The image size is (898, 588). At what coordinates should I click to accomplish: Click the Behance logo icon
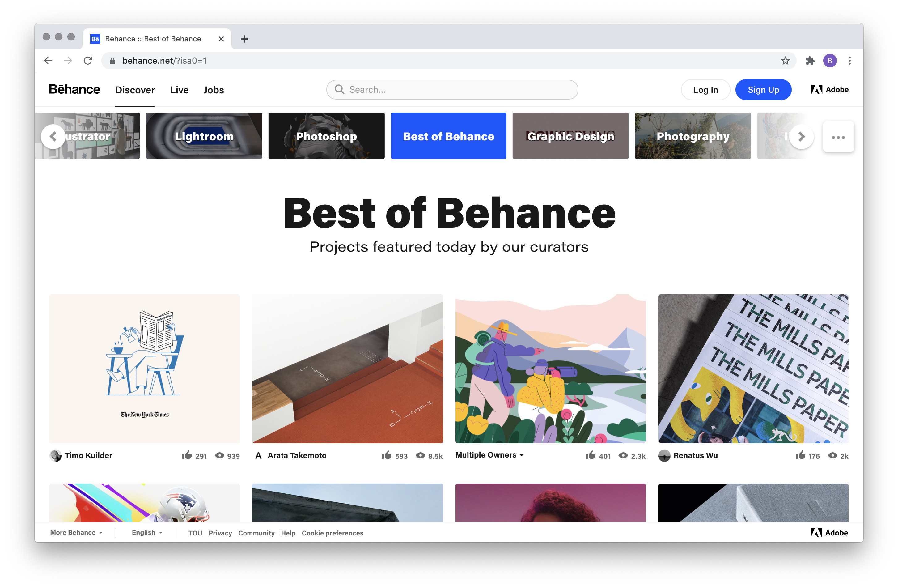74,89
